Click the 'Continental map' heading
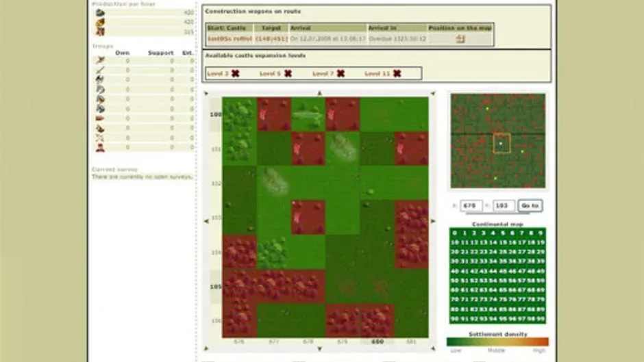This screenshot has width=644, height=362. [x=498, y=224]
